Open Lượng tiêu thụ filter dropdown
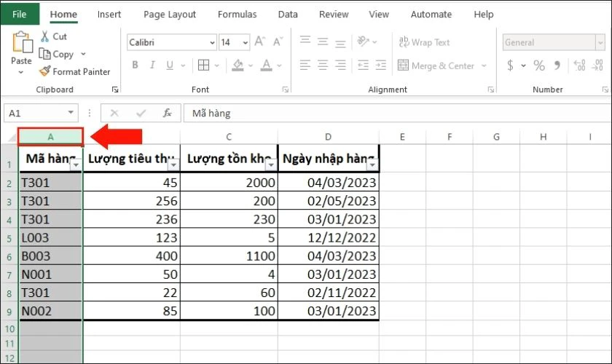The height and width of the screenshot is (364, 612). (x=173, y=165)
